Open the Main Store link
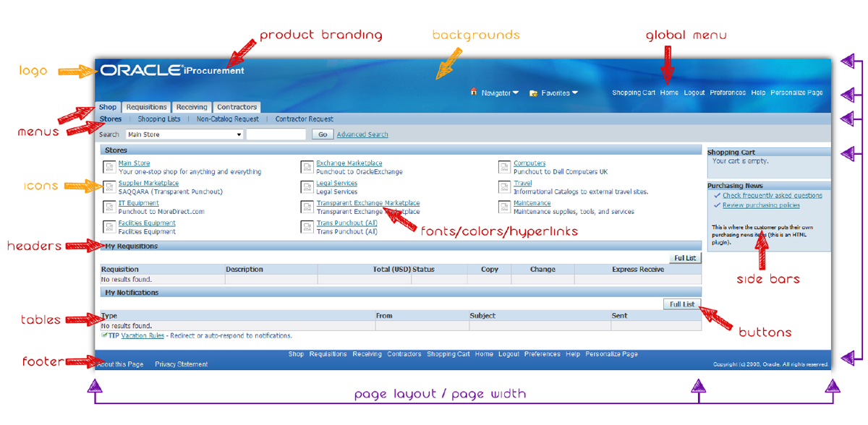The width and height of the screenshot is (868, 425). 135,163
